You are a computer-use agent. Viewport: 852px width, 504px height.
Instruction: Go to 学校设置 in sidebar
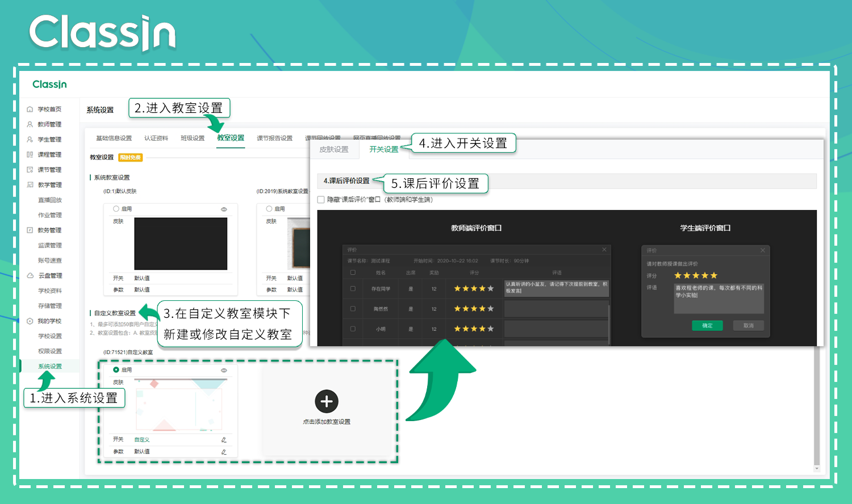50,336
